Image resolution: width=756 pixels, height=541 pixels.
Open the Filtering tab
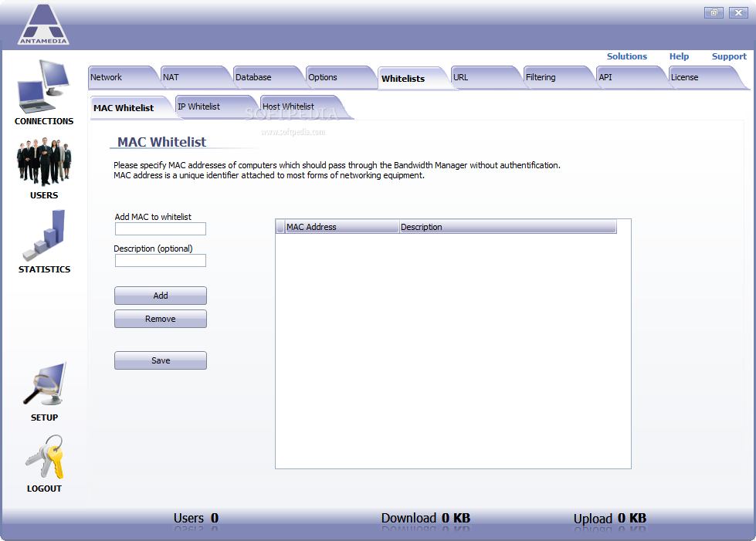click(x=558, y=77)
